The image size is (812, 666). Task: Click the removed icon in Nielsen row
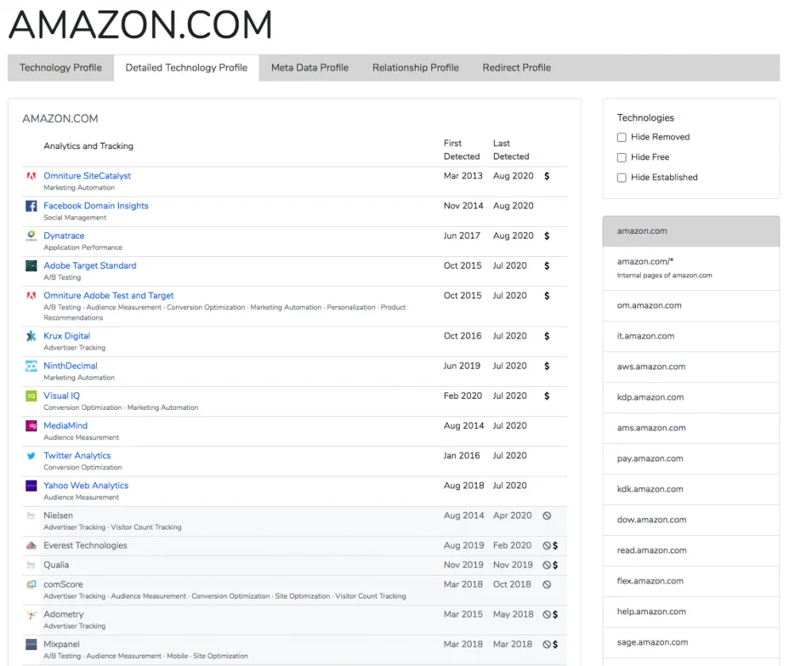(547, 516)
